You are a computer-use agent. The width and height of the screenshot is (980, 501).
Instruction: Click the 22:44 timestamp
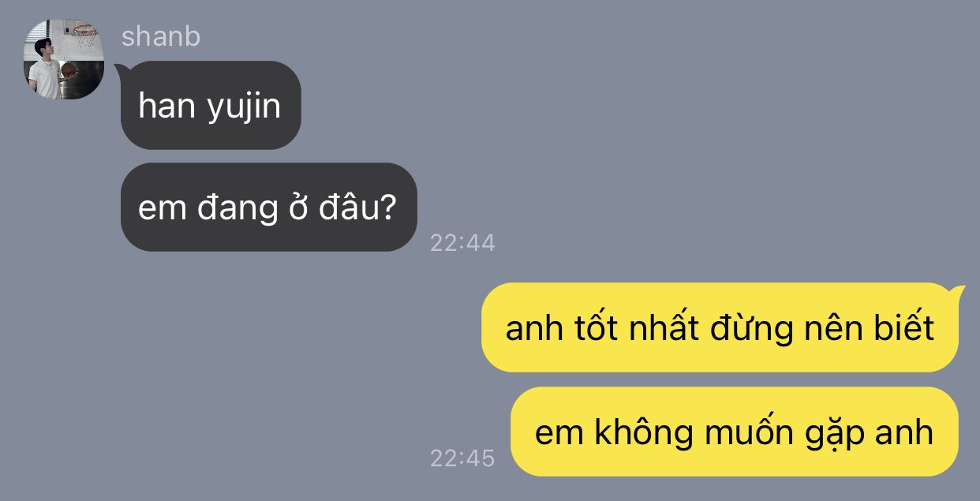click(x=462, y=243)
